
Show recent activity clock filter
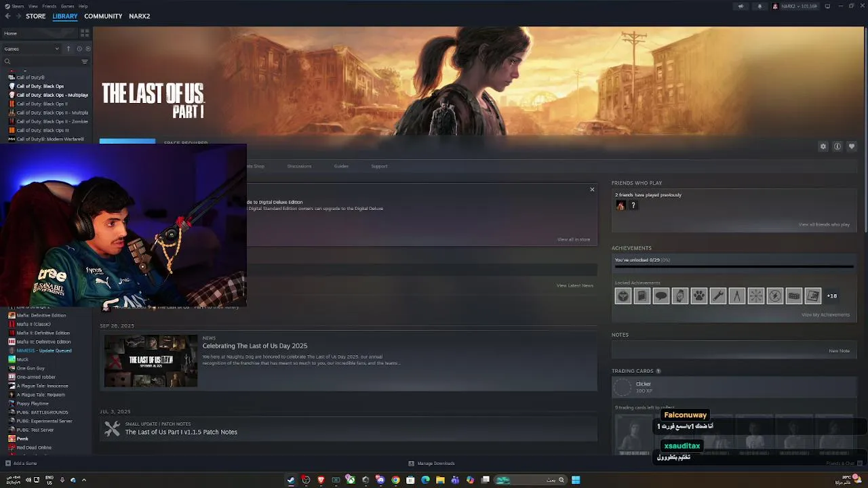pyautogui.click(x=79, y=49)
